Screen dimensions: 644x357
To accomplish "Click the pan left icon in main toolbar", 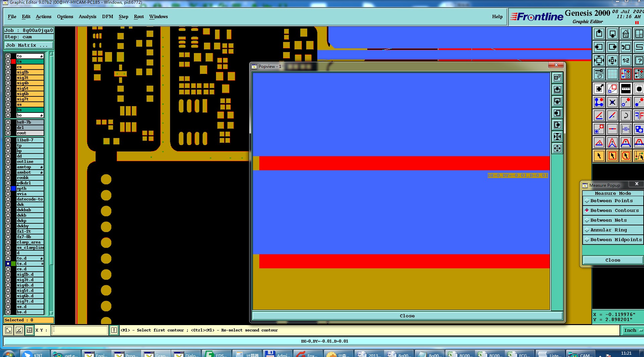I will (x=599, y=47).
